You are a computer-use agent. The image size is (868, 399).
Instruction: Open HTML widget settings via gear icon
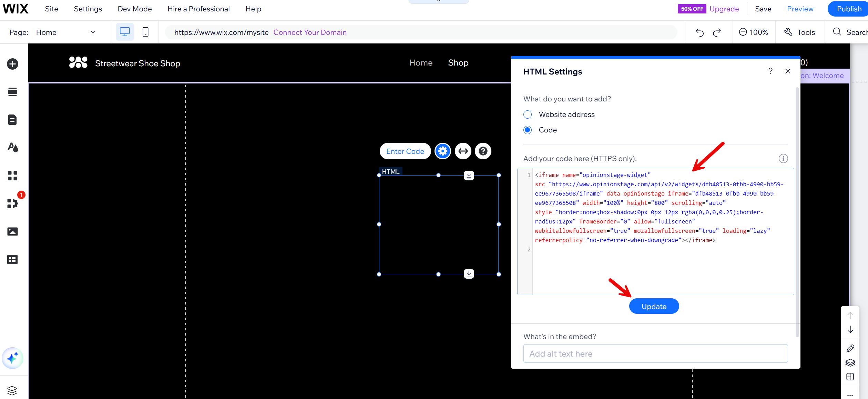[x=442, y=151]
